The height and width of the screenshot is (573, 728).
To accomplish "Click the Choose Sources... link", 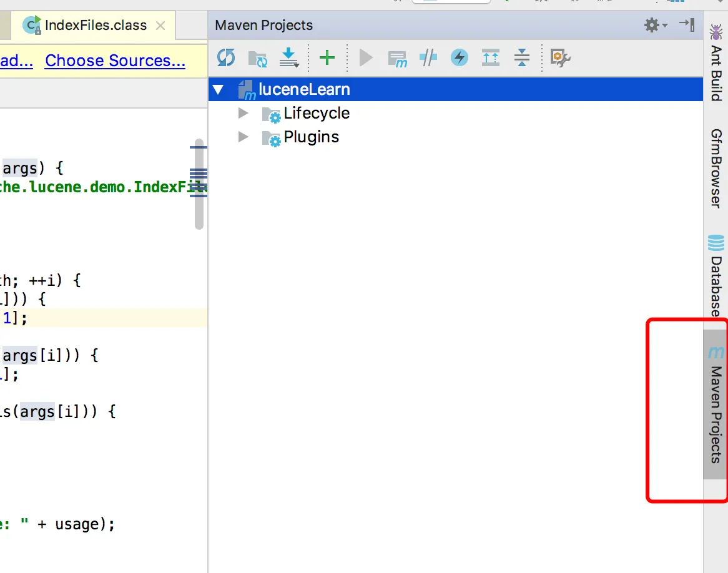I will point(115,61).
